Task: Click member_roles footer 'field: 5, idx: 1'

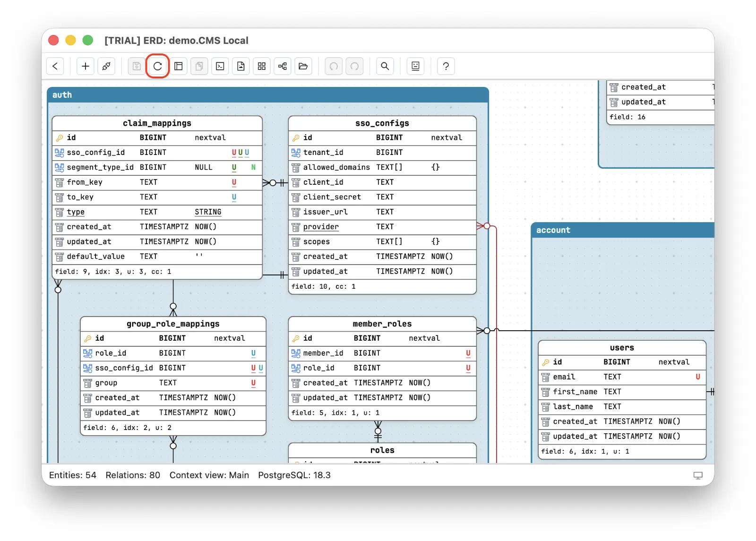Action: tap(335, 413)
